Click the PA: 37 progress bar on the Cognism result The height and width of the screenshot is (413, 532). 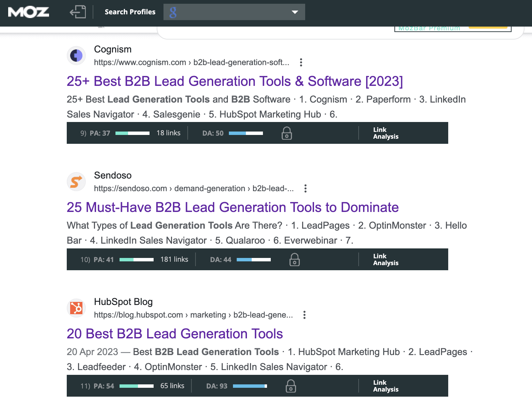tap(132, 133)
